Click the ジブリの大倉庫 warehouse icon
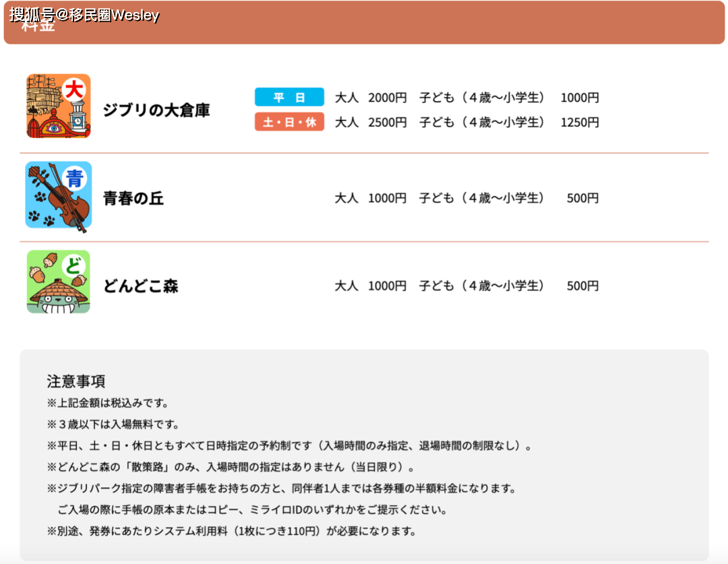The image size is (728, 564). point(59,106)
